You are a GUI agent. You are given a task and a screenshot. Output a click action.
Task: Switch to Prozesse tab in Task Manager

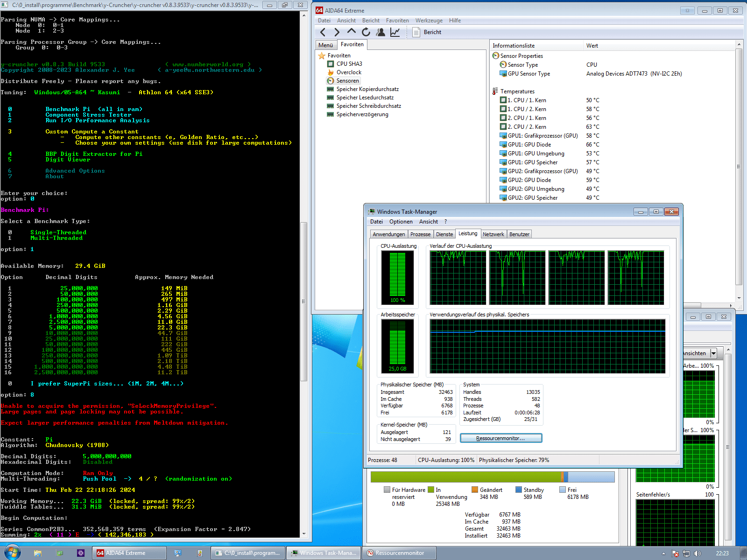pyautogui.click(x=421, y=234)
